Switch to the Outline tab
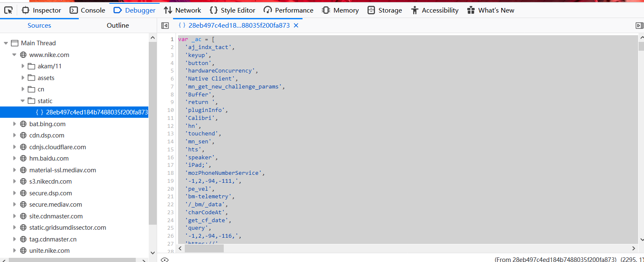 (x=117, y=25)
